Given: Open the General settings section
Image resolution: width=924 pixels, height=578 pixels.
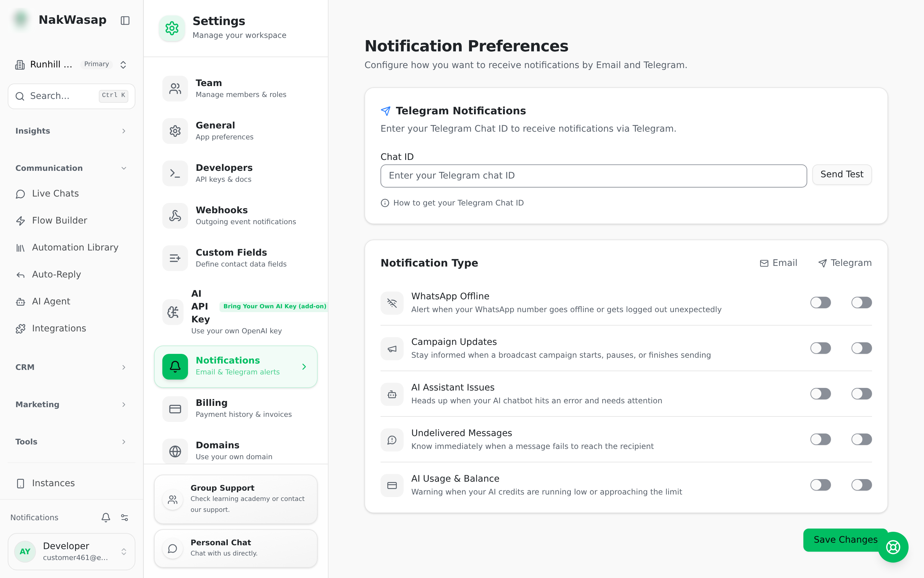Looking at the screenshot, I should coord(236,131).
